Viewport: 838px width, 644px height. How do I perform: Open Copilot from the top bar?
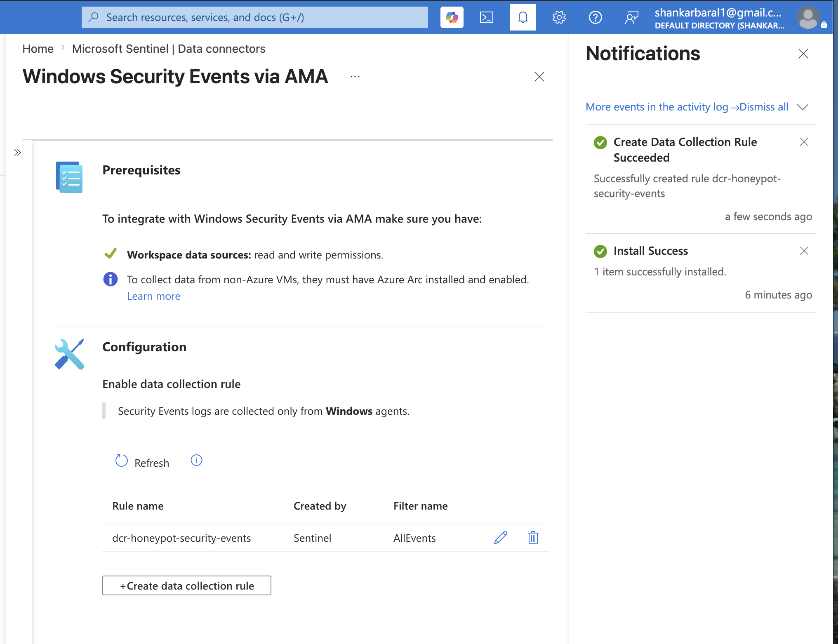pos(452,17)
